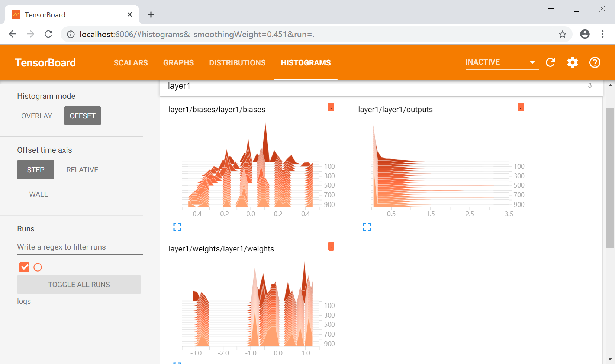Open the browser profile account icon

point(585,34)
